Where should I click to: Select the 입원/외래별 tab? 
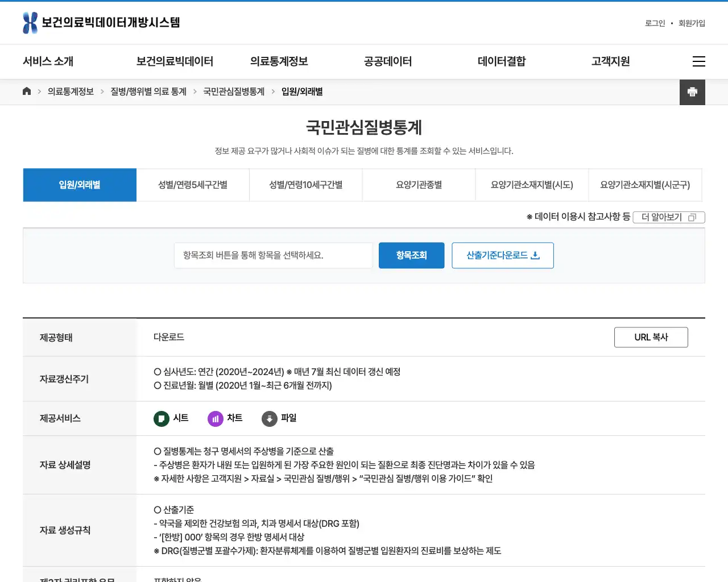tap(80, 185)
